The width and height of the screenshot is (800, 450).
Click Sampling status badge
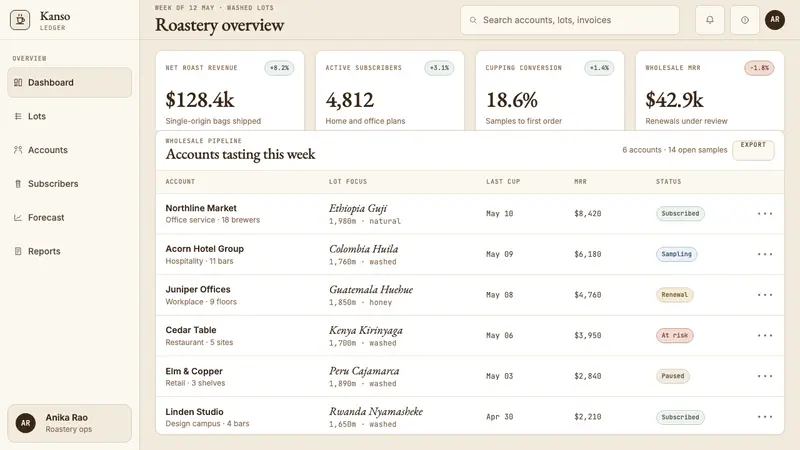677,254
